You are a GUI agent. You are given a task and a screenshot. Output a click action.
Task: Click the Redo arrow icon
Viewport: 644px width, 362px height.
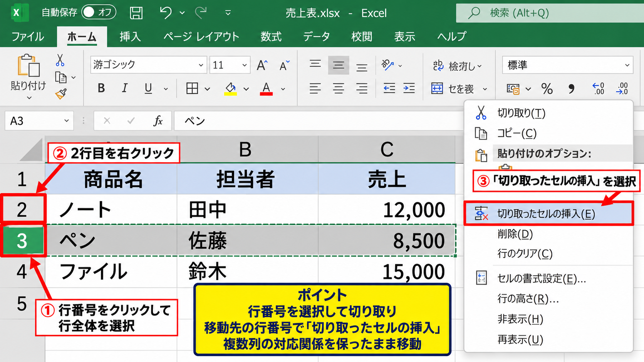(201, 13)
